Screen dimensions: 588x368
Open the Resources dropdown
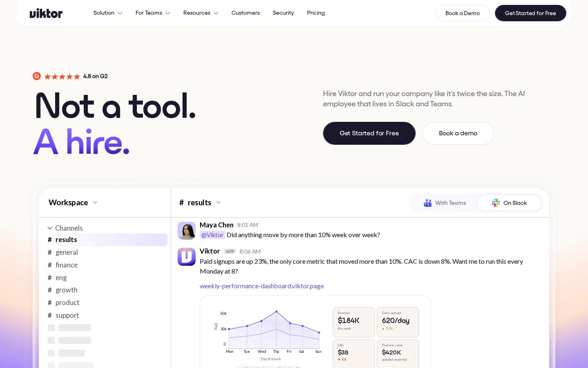coord(201,13)
